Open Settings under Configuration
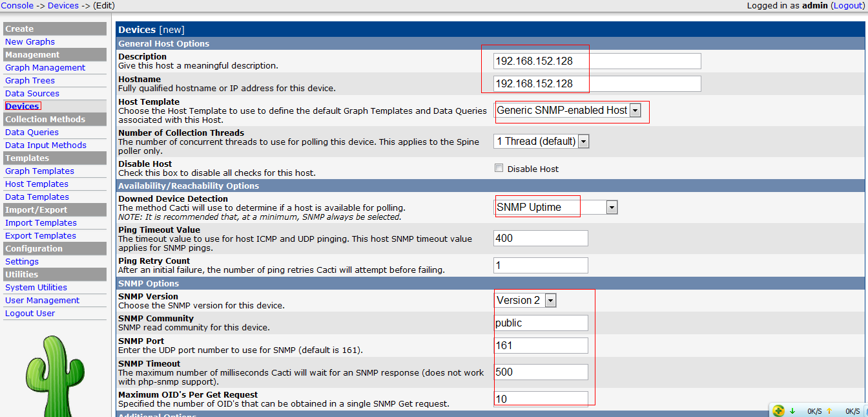 click(x=22, y=262)
